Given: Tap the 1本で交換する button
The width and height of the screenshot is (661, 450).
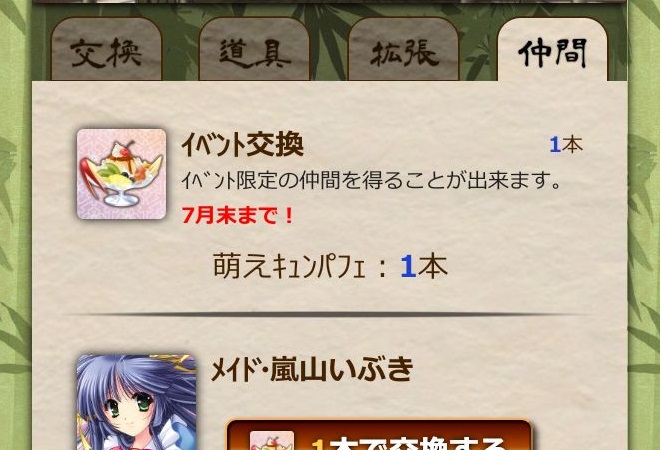Looking at the screenshot, I should (x=379, y=435).
